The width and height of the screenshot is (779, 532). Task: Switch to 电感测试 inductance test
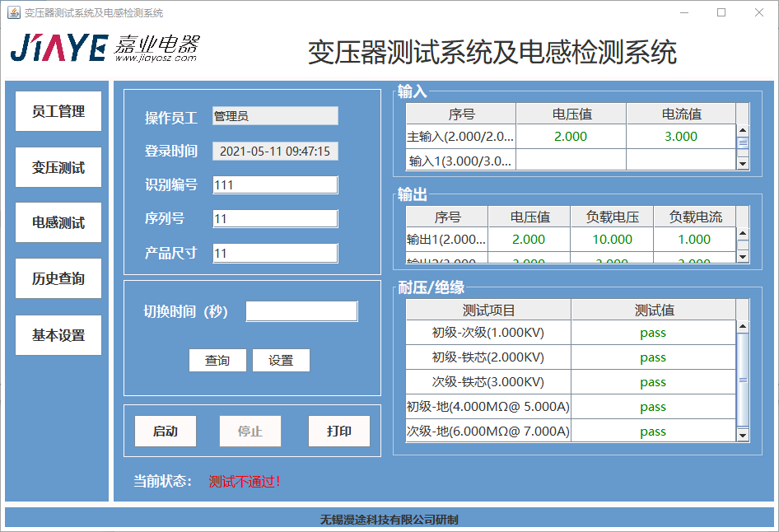pyautogui.click(x=58, y=223)
